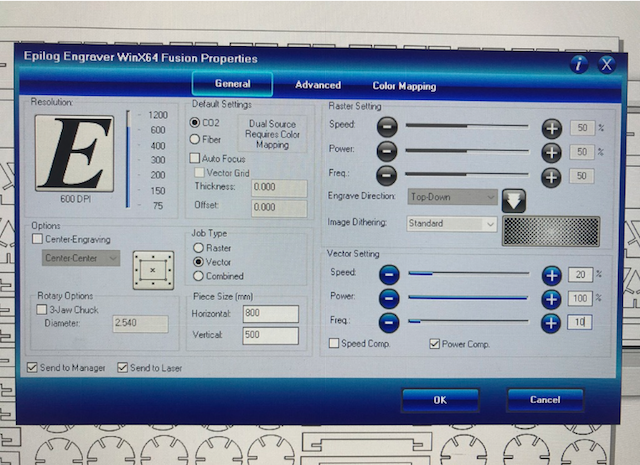Close the dialog with X button
Screen dimensions: 640x465
click(607, 65)
